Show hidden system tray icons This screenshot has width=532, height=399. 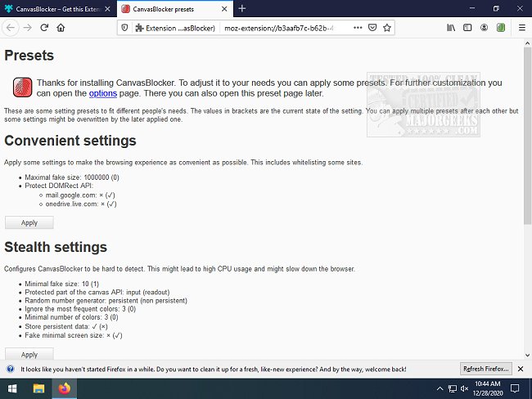click(441, 388)
